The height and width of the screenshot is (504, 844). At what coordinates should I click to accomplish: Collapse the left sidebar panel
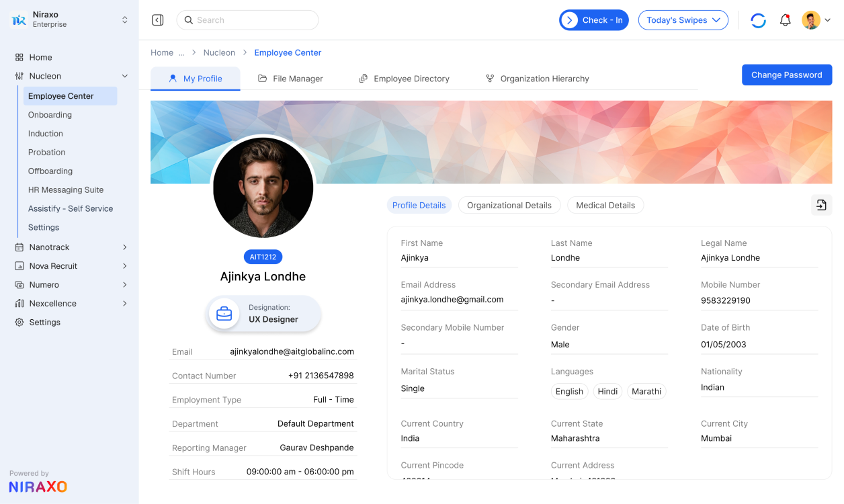(157, 20)
